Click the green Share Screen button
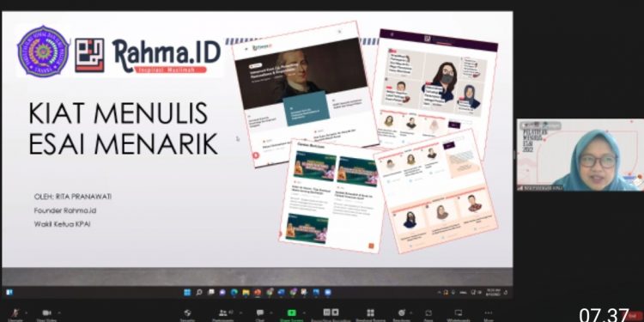This screenshot has height=322, width=644. click(x=292, y=314)
